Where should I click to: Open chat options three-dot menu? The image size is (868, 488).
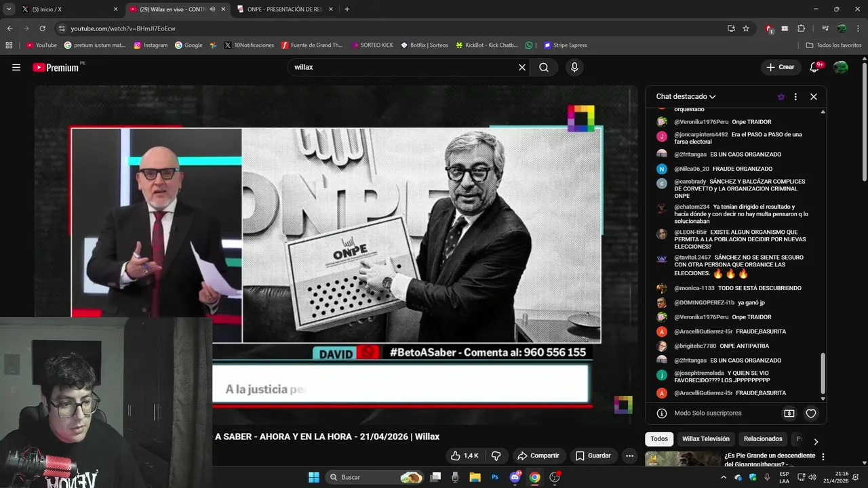795,97
